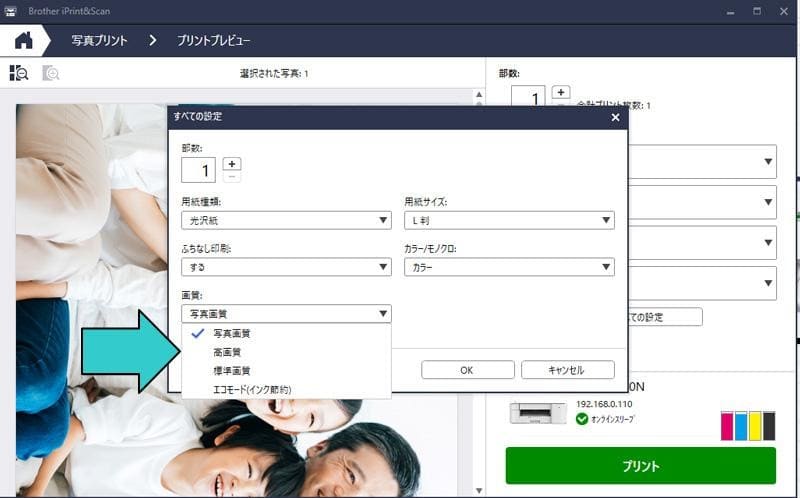Click the green プリント button

pos(640,466)
